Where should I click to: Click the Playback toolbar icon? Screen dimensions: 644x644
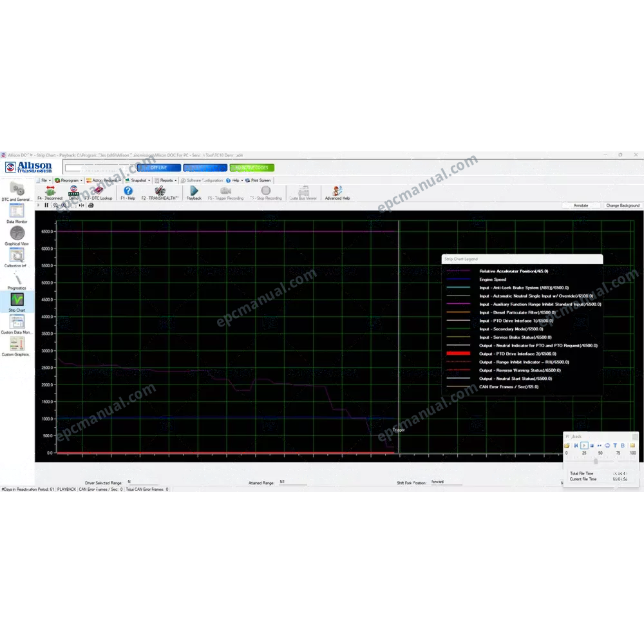[x=194, y=191]
